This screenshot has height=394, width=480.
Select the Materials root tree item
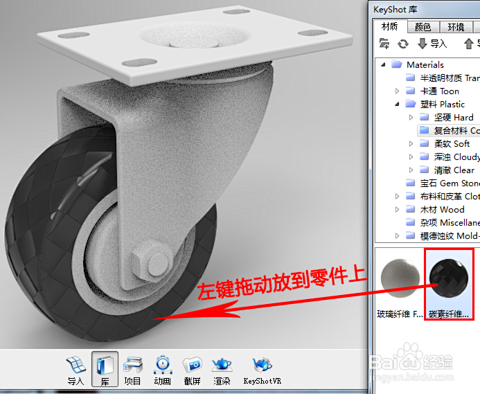point(418,65)
